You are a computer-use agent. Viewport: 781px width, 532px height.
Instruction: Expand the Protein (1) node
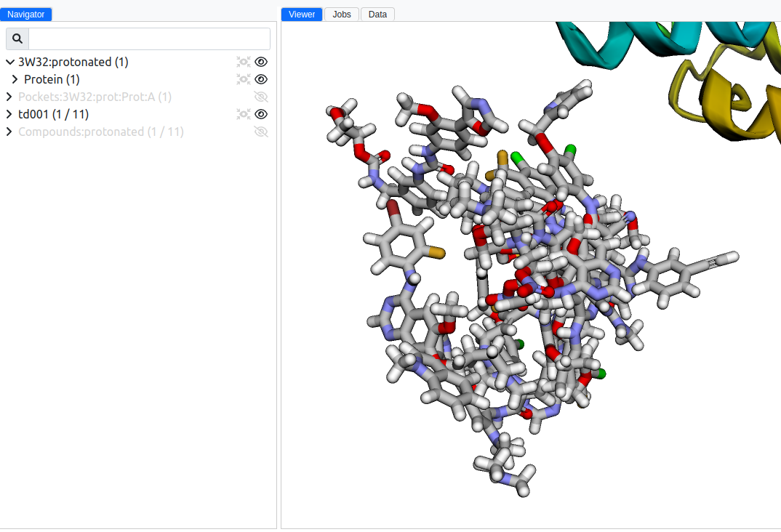pos(15,79)
